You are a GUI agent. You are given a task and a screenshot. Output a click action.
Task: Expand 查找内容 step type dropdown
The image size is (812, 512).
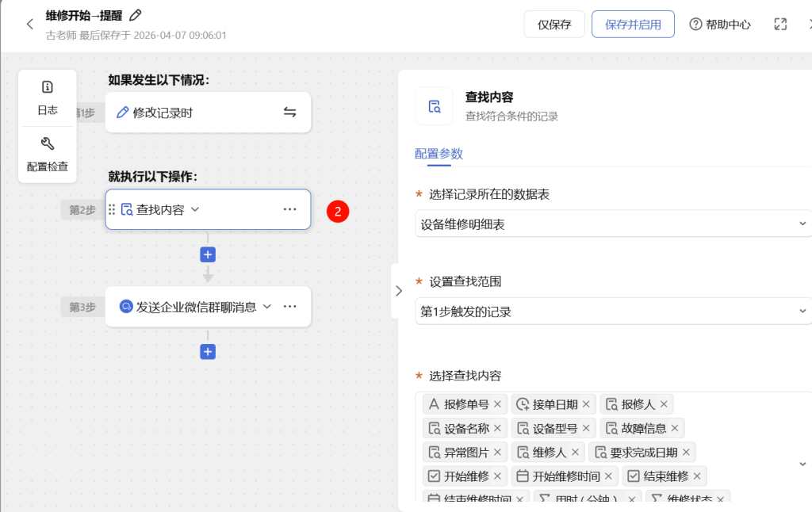click(195, 209)
